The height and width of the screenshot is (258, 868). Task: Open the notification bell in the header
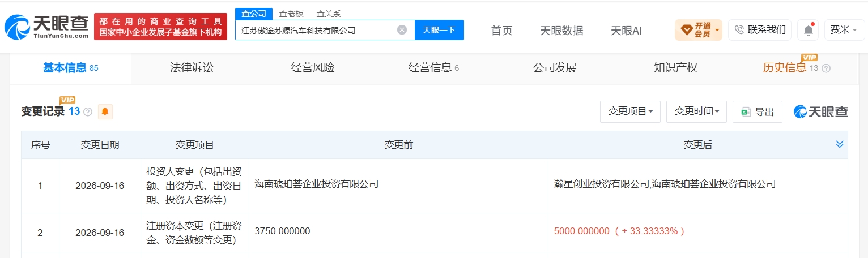pos(808,30)
